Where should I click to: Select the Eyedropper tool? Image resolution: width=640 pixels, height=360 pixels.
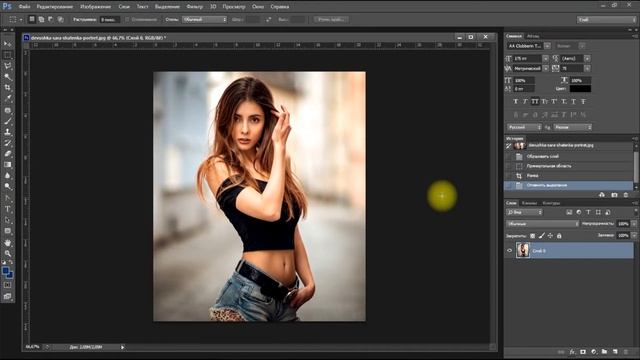click(7, 99)
